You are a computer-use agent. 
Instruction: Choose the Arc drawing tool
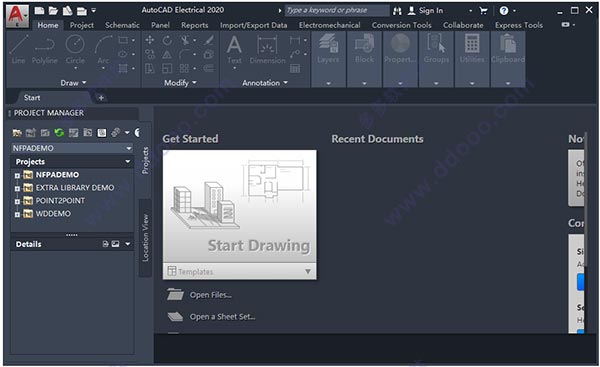tap(103, 49)
